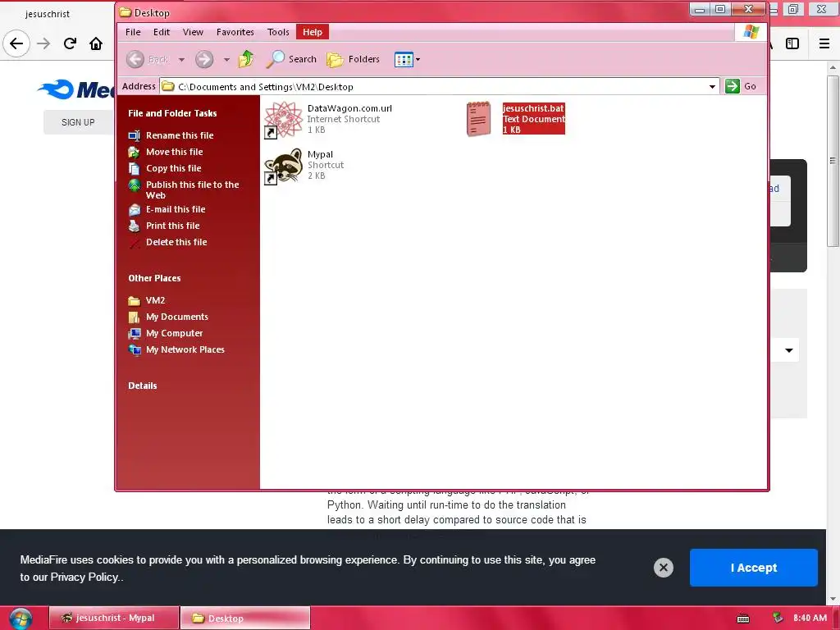Image resolution: width=840 pixels, height=630 pixels.
Task: Click Rename this file task
Action: (x=180, y=135)
